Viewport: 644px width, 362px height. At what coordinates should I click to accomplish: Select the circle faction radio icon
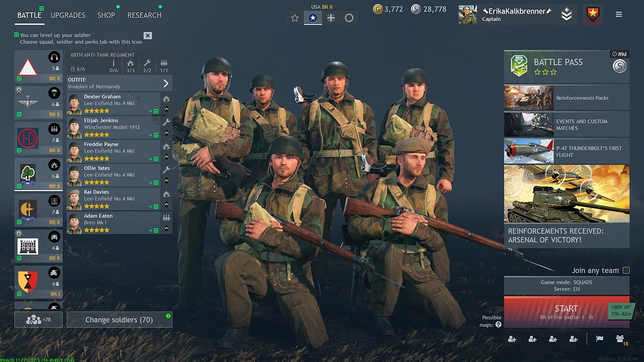click(349, 17)
